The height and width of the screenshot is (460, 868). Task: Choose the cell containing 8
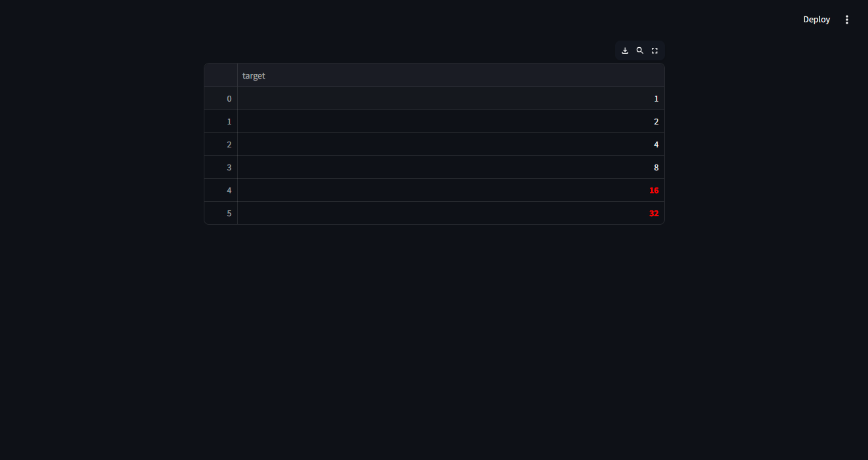coord(451,167)
